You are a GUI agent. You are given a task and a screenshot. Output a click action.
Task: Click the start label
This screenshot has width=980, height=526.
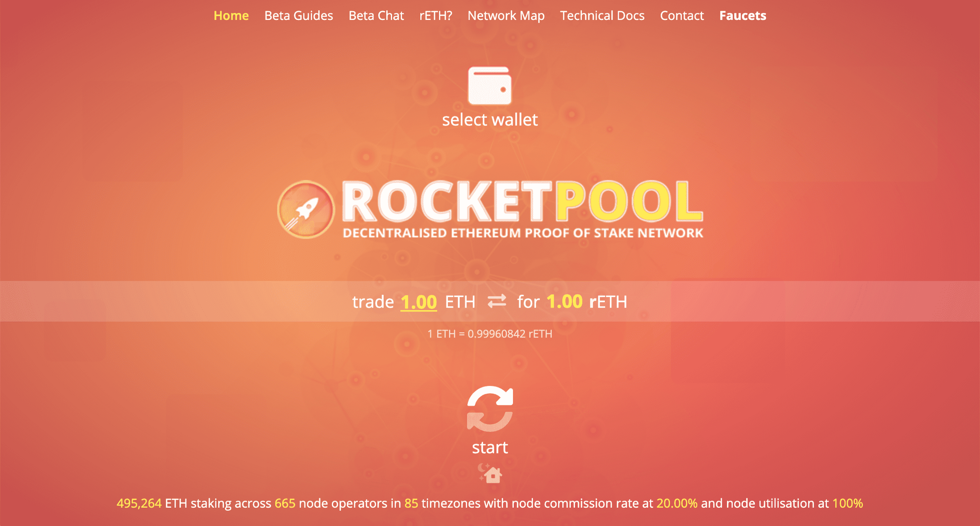click(x=490, y=448)
